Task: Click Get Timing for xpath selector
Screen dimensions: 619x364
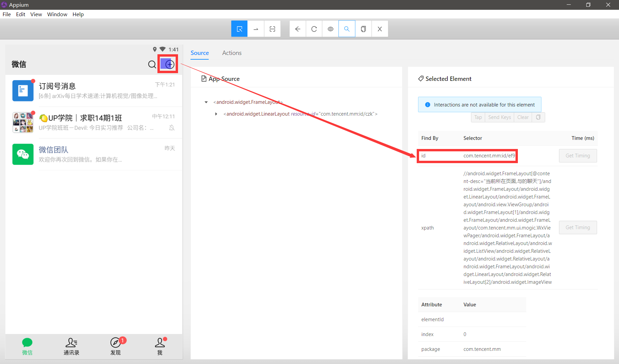Action: click(x=578, y=227)
